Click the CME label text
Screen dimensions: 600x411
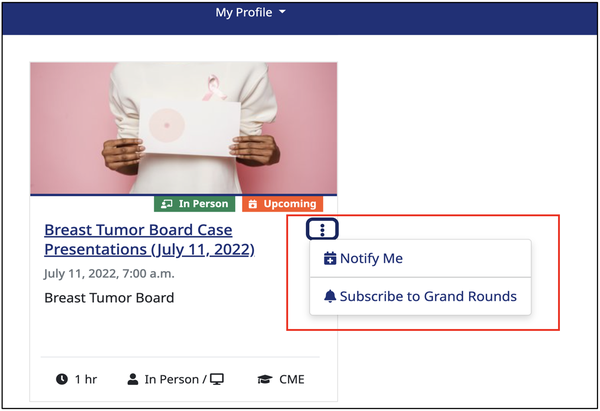coord(292,379)
